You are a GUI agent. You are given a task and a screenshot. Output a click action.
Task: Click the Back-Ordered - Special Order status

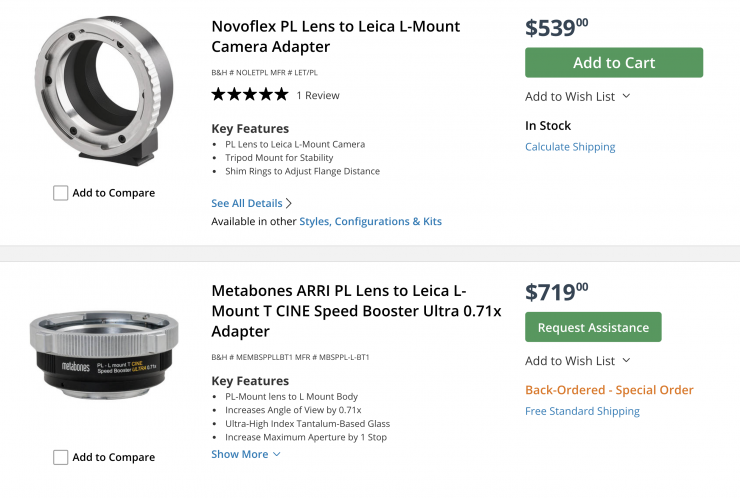pos(609,390)
